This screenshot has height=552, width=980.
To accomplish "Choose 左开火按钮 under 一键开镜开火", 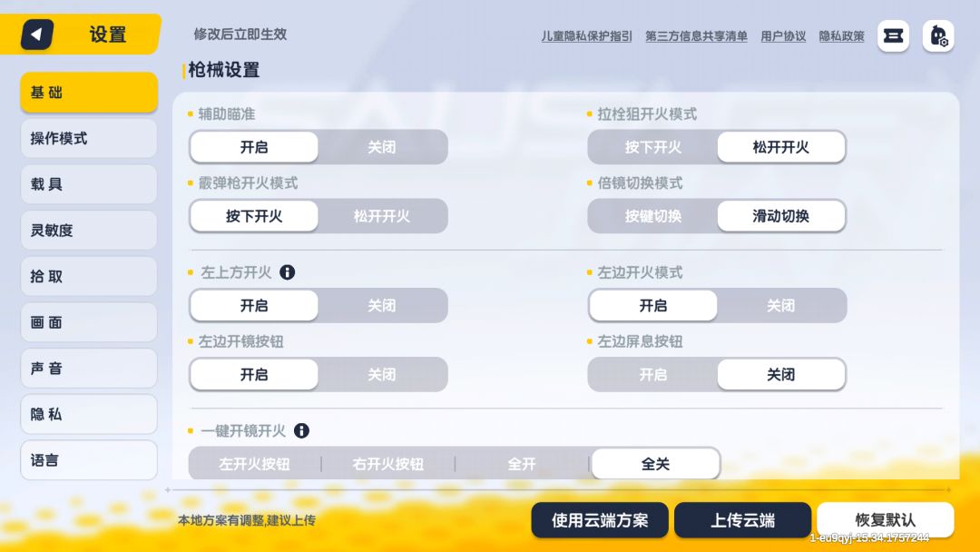I will pos(254,464).
